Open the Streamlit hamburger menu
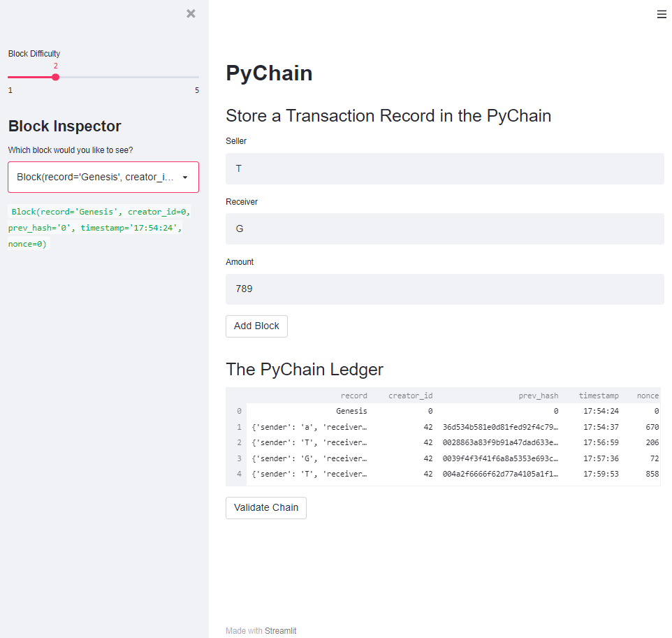The image size is (672, 638). 662,14
